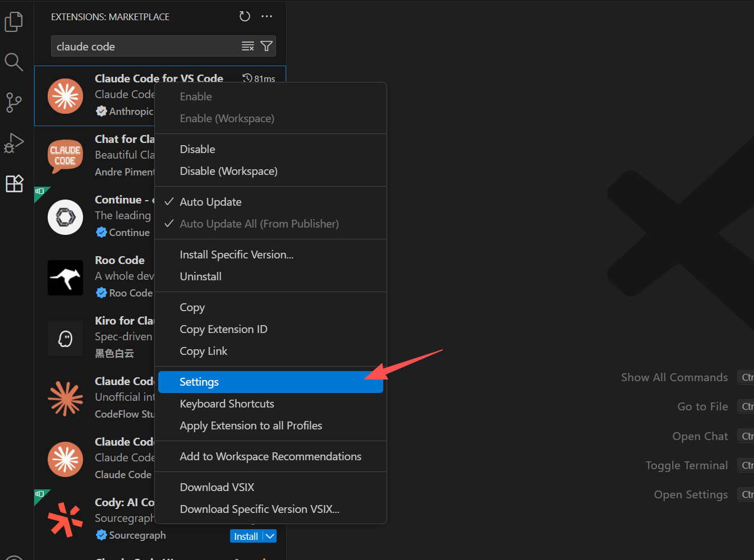
Task: Select Settings in the context menu
Action: click(199, 382)
